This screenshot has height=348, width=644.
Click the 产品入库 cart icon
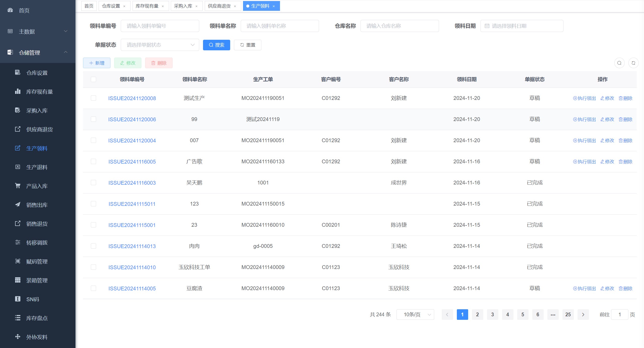tap(18, 186)
